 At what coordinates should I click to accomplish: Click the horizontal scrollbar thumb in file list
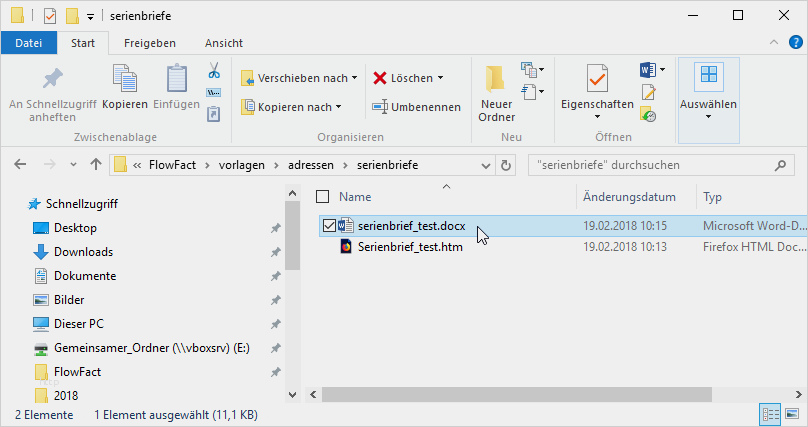pyautogui.click(x=517, y=395)
